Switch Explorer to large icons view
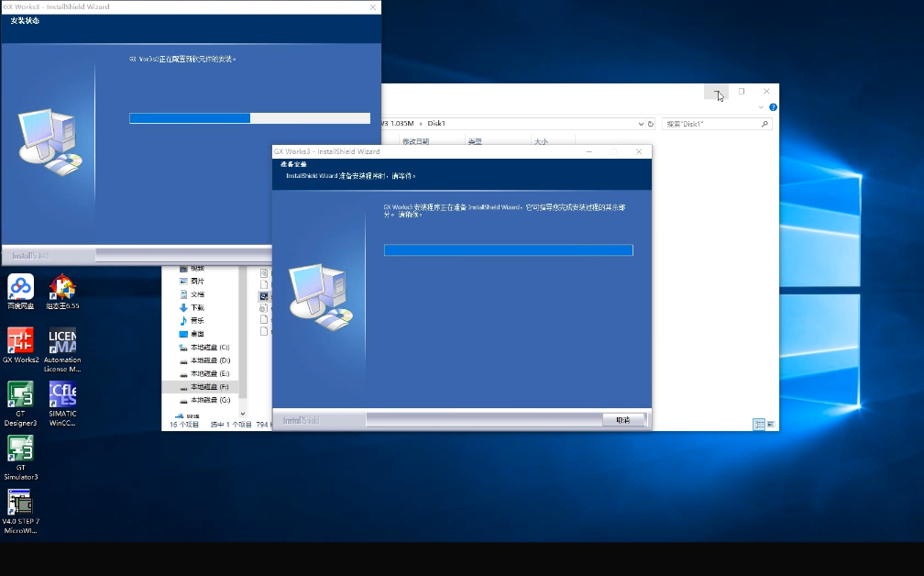Viewport: 924px width, 576px height. [x=771, y=425]
